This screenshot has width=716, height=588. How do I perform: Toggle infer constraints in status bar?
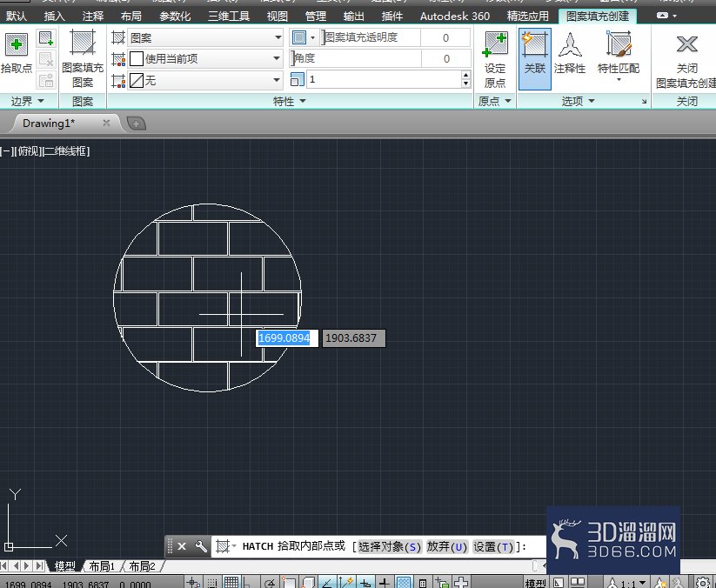pyautogui.click(x=194, y=583)
